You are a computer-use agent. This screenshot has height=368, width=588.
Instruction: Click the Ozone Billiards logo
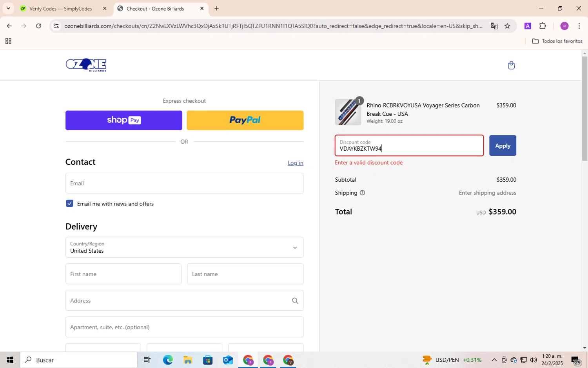point(86,65)
